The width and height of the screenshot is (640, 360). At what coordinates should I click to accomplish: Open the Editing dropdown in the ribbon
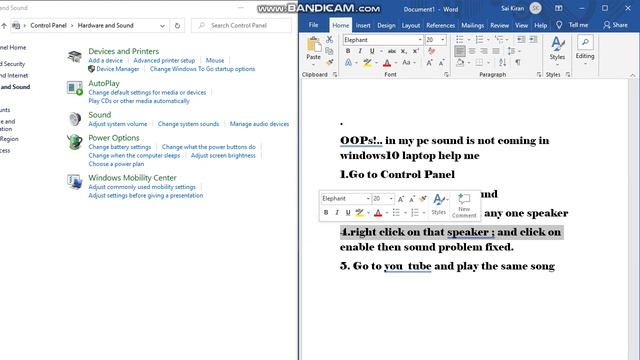(x=585, y=50)
